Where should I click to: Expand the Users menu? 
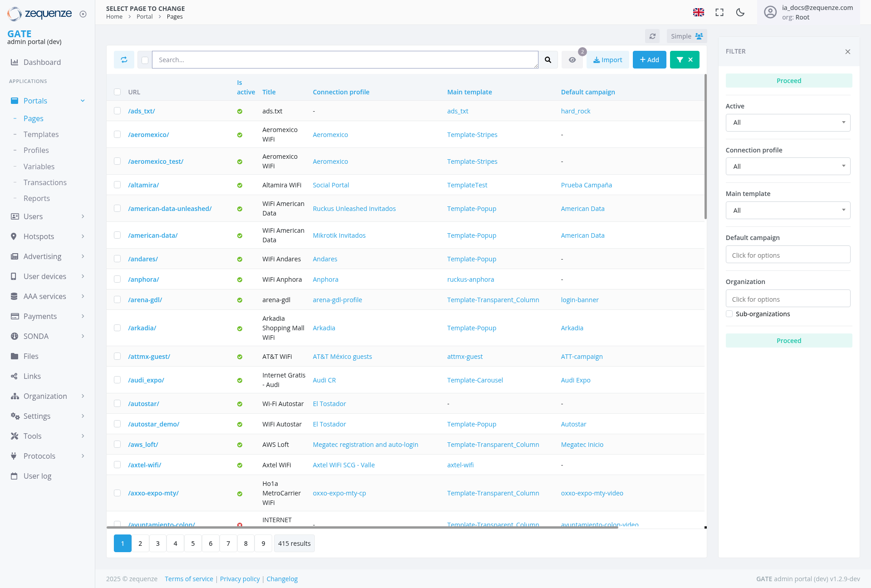coord(47,216)
